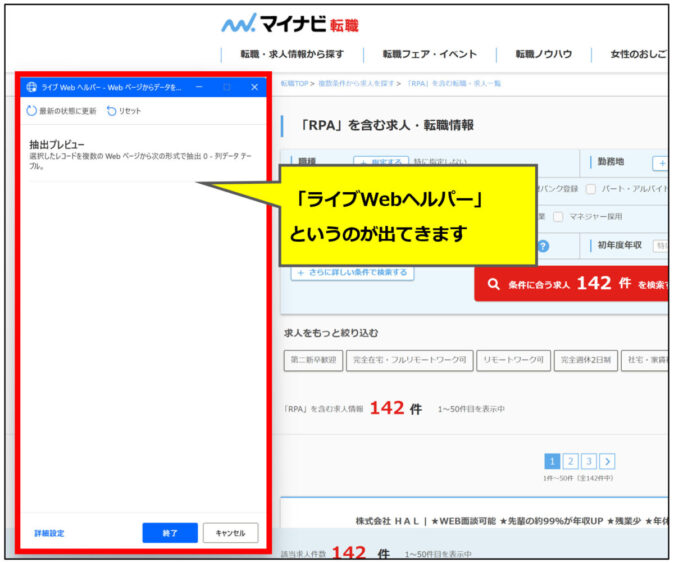Open 転職ノウハウ menu
Image resolution: width=674 pixels, height=563 pixels.
click(x=544, y=54)
